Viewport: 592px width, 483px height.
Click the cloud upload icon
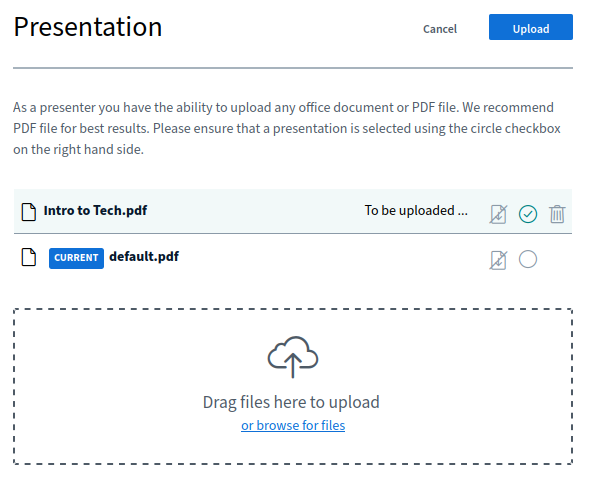[x=293, y=357]
